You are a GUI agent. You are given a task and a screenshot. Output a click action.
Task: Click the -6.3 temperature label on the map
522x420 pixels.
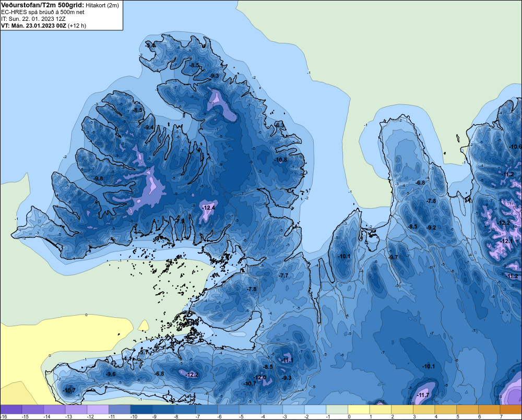[280, 125]
